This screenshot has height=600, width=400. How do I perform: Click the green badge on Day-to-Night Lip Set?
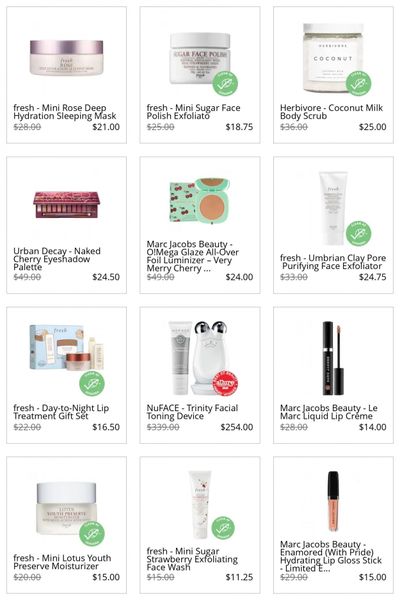92,383
